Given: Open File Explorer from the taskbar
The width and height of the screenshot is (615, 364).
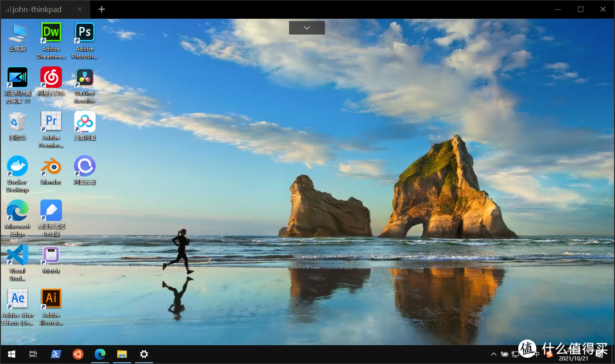Looking at the screenshot, I should (x=122, y=354).
